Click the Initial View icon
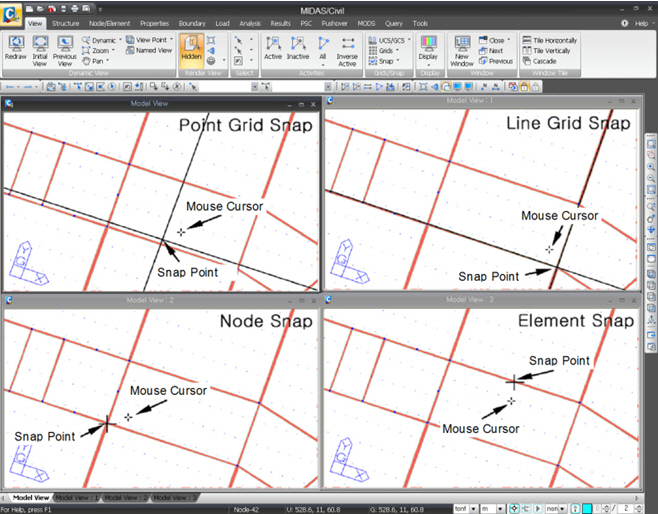This screenshot has height=514, width=658. 40,49
